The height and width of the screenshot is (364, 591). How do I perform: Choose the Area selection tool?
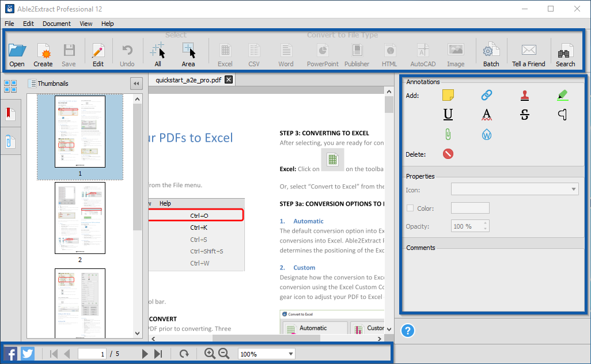point(188,55)
